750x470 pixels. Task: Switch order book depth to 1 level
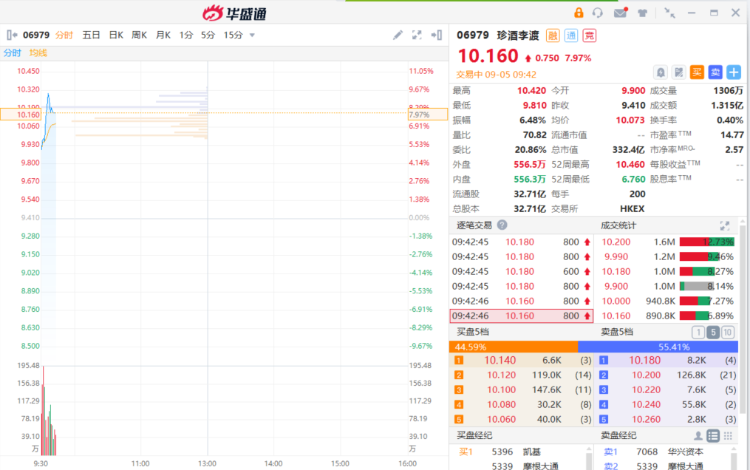(698, 332)
